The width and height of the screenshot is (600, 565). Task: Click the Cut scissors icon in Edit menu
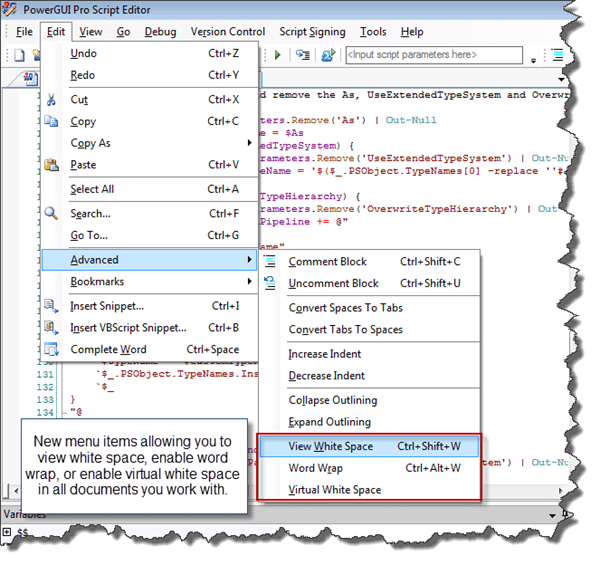click(50, 100)
